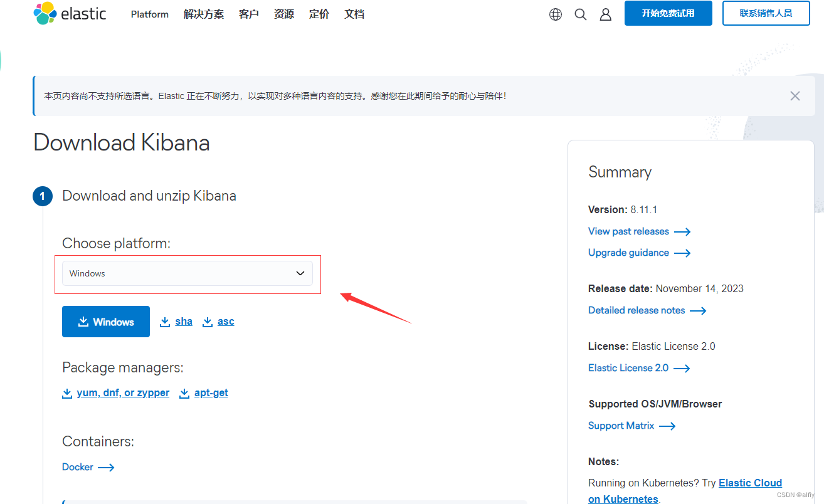
Task: Open the Platform menu
Action: click(x=150, y=14)
